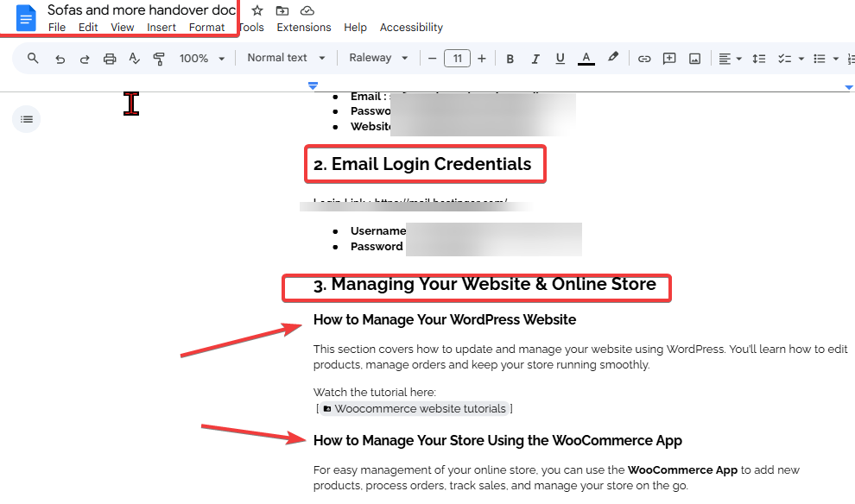This screenshot has height=504, width=855.
Task: Open the Edit menu
Action: (x=88, y=28)
